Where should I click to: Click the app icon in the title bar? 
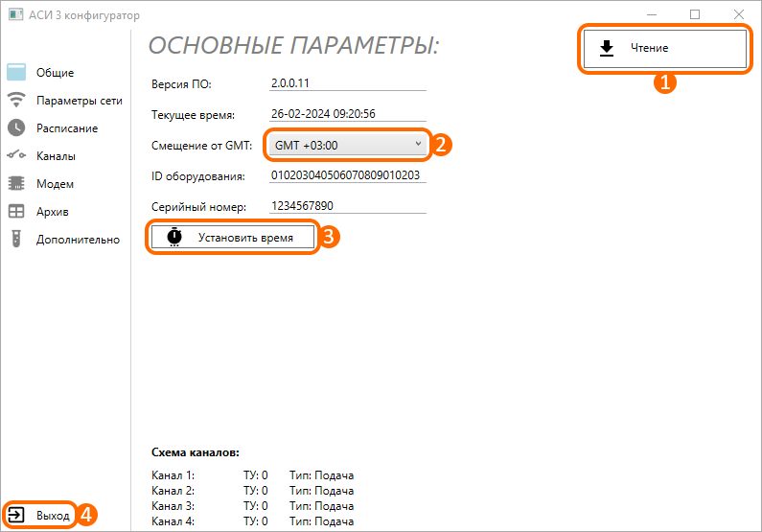pyautogui.click(x=15, y=14)
